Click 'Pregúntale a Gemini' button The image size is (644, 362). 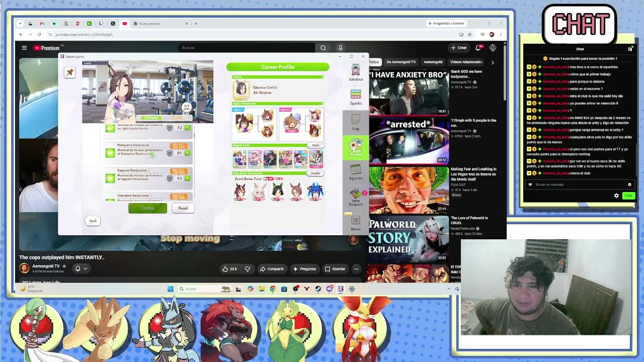[446, 24]
